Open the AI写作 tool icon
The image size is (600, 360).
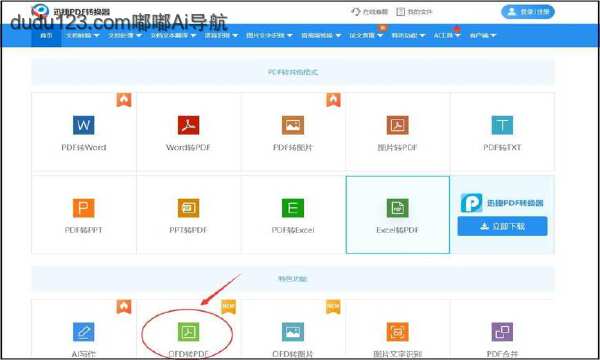click(x=83, y=332)
